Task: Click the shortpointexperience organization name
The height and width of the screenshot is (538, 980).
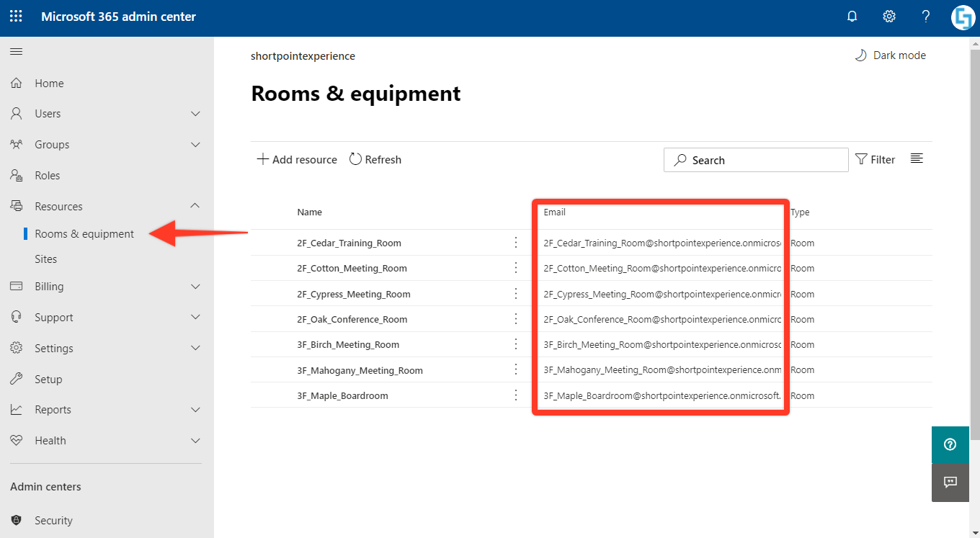Action: pyautogui.click(x=303, y=56)
